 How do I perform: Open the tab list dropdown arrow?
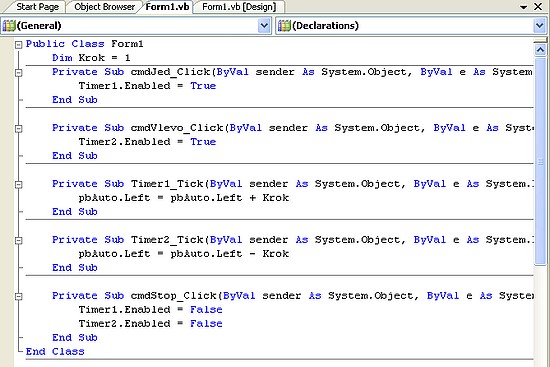[x=524, y=7]
